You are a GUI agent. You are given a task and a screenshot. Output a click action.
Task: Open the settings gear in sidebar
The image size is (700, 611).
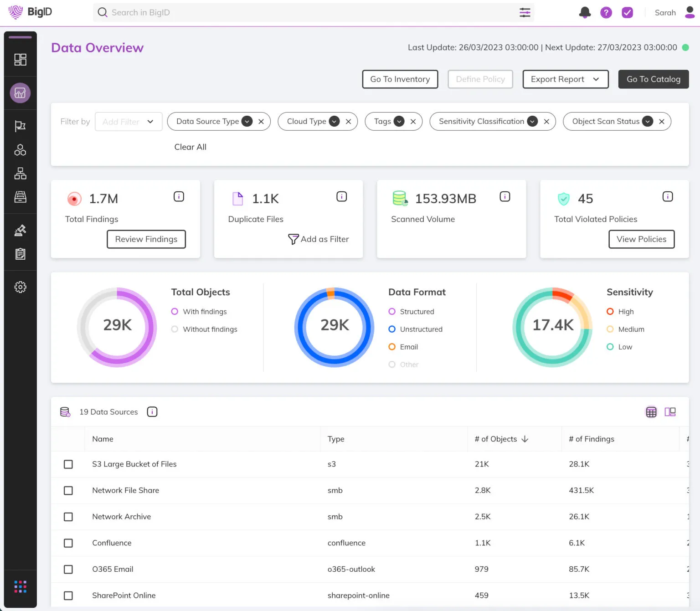(20, 287)
